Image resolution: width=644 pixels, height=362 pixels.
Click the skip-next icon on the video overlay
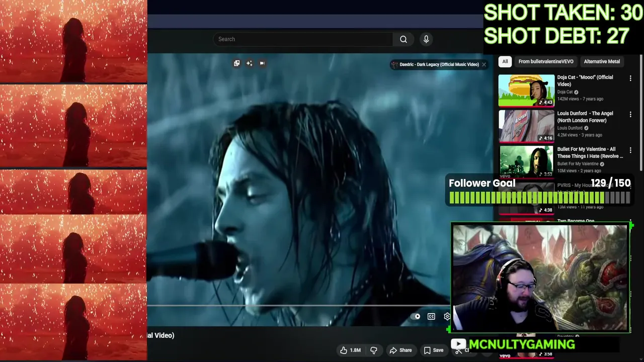[x=262, y=63]
